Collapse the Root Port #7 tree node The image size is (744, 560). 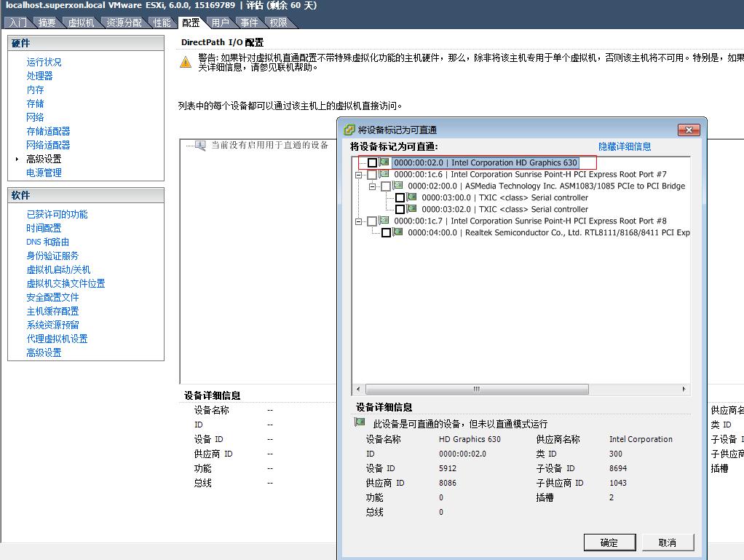tap(359, 175)
